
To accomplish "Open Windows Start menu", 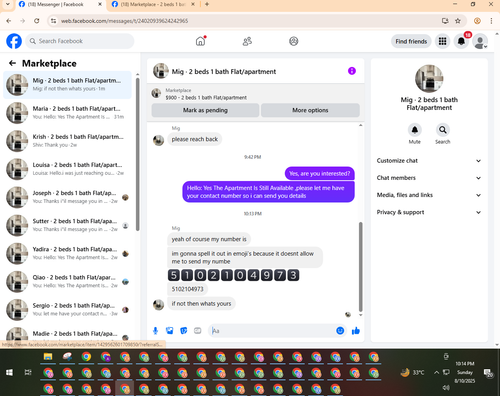I will tap(9, 372).
